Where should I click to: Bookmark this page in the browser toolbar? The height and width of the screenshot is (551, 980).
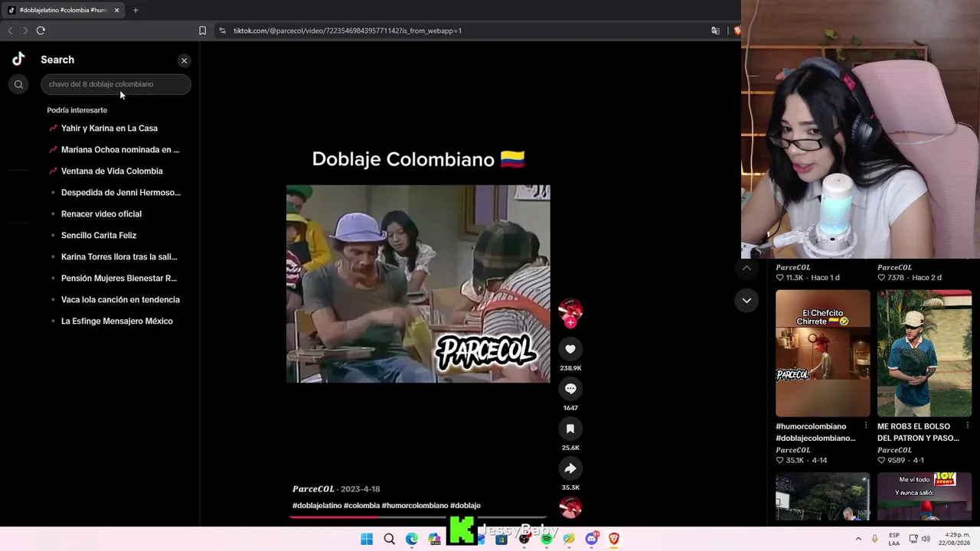[202, 31]
